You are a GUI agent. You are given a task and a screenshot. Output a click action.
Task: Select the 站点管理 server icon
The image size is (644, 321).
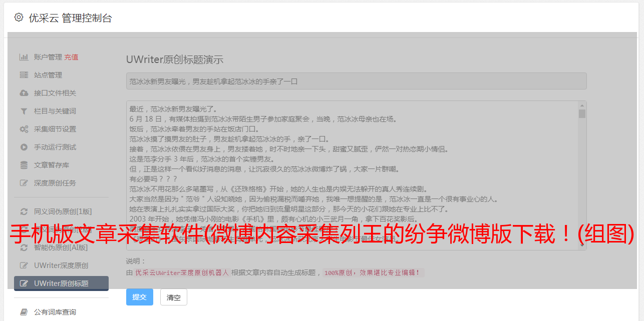24,75
